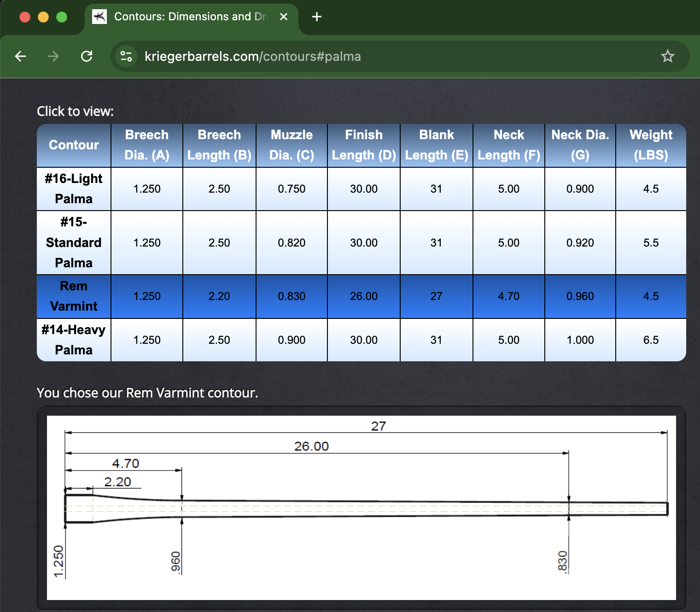Click the Breech Length (B) header
Screen dimensions: 700x612
[x=219, y=145]
